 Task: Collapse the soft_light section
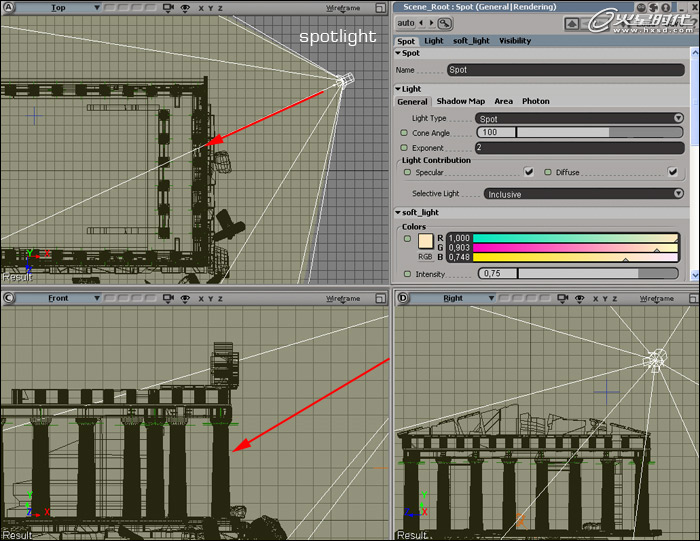(399, 212)
